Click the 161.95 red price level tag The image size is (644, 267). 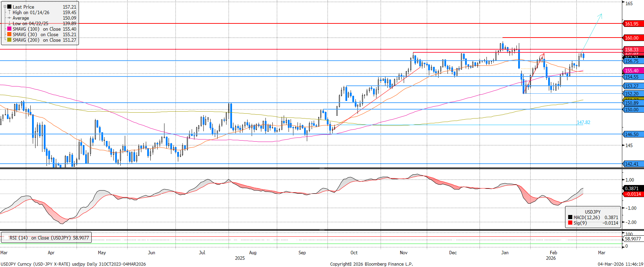pyautogui.click(x=633, y=24)
